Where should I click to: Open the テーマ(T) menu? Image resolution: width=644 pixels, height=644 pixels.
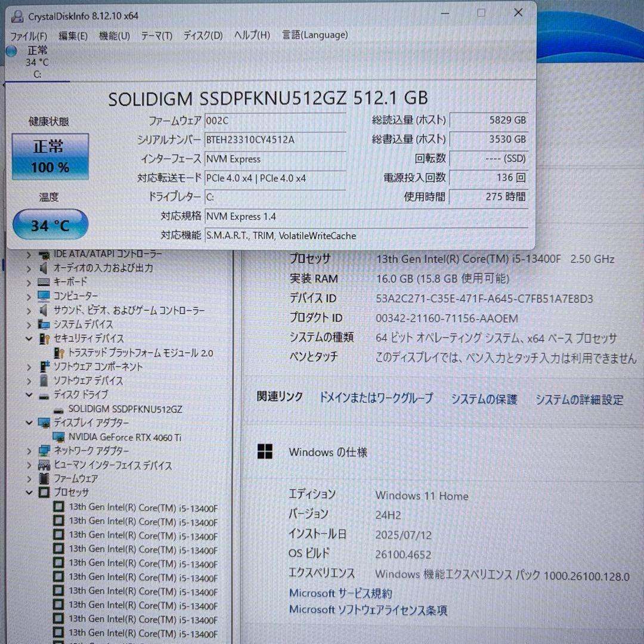[x=156, y=36]
